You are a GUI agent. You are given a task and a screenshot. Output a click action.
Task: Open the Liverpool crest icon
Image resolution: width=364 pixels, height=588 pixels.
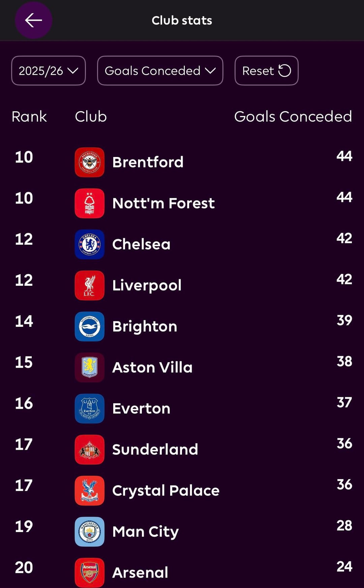pyautogui.click(x=90, y=285)
